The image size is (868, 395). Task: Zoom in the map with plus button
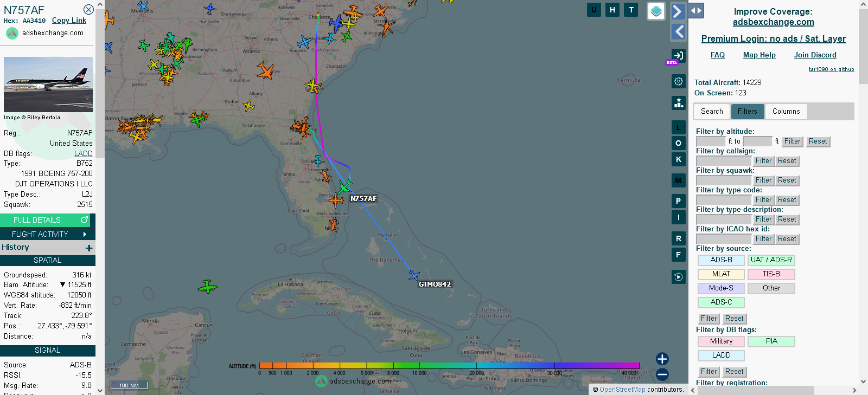tap(662, 359)
